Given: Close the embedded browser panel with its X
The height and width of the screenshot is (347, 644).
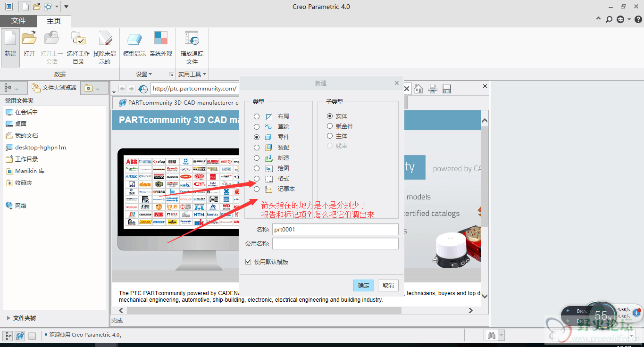Looking at the screenshot, I should 485,86.
